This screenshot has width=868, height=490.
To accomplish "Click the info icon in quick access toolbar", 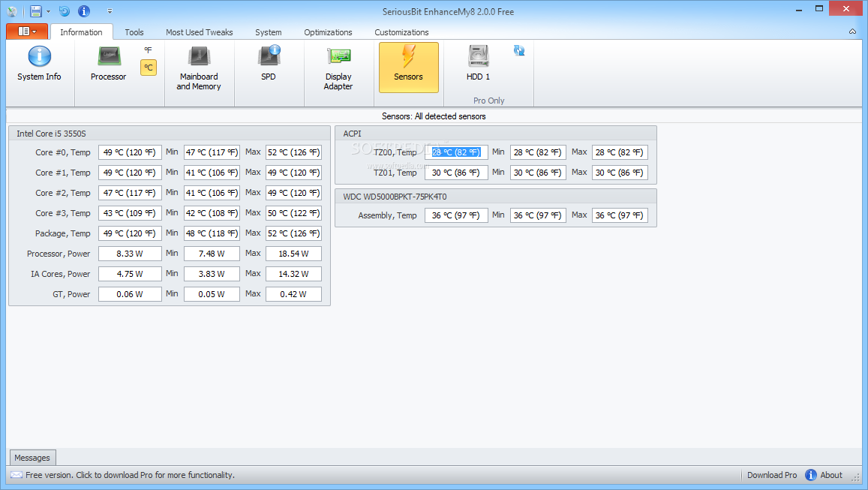I will coord(84,11).
